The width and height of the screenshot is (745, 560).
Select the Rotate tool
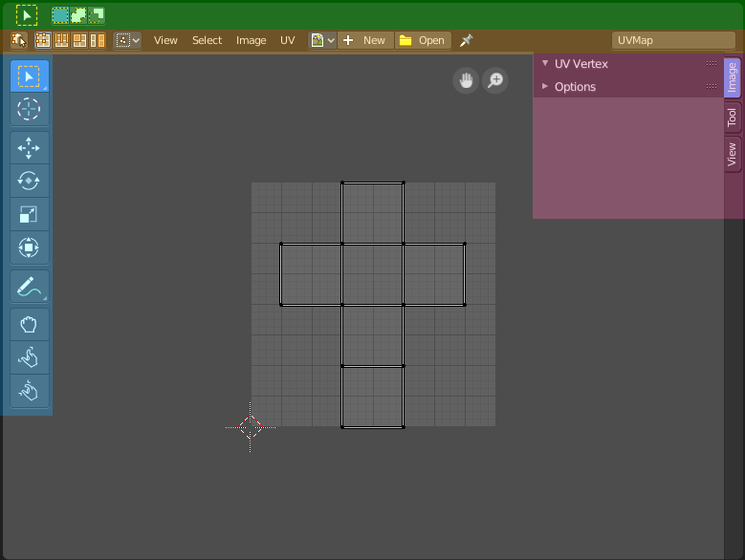[30, 181]
